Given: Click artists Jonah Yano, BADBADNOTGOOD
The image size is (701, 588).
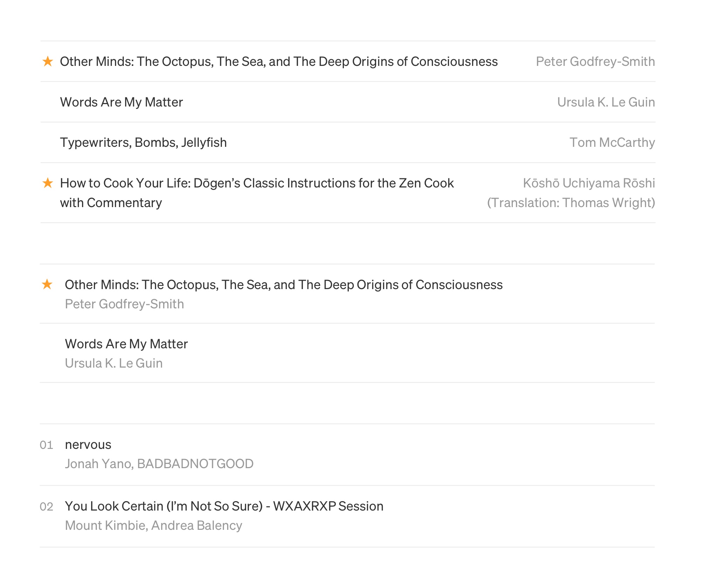Looking at the screenshot, I should click(x=159, y=464).
